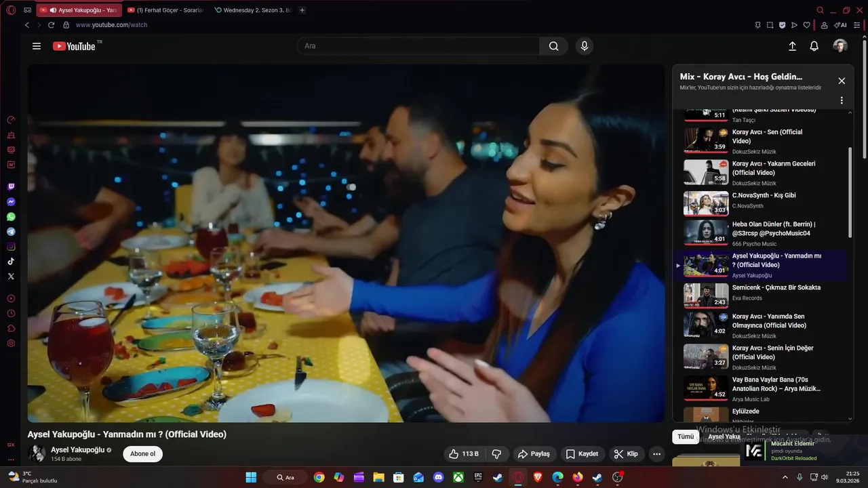The width and height of the screenshot is (868, 488).
Task: Click in the YouTube Ara search field
Action: [x=418, y=46]
